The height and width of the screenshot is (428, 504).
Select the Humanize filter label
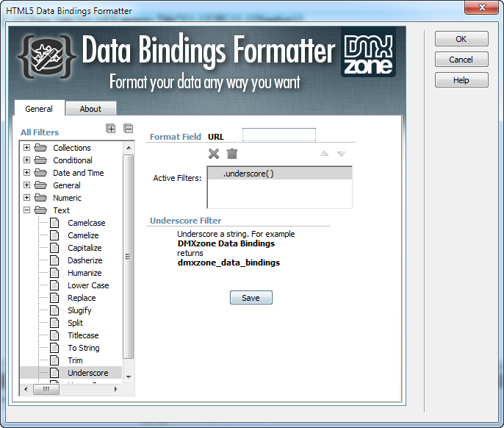tap(84, 273)
